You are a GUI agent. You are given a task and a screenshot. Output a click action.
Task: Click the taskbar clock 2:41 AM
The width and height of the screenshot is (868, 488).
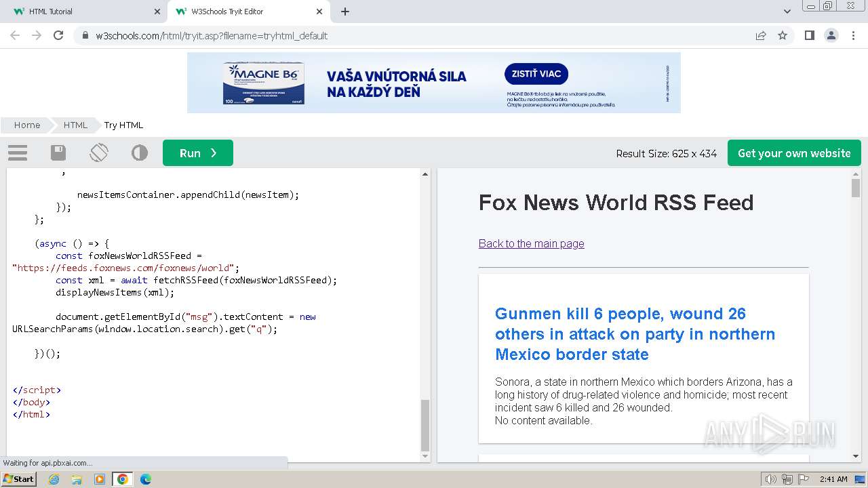[x=833, y=479]
